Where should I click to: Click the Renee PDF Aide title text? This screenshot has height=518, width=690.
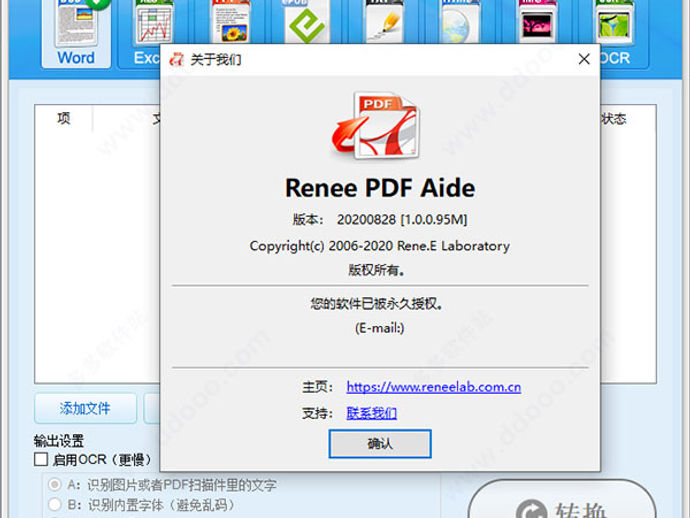(x=380, y=188)
